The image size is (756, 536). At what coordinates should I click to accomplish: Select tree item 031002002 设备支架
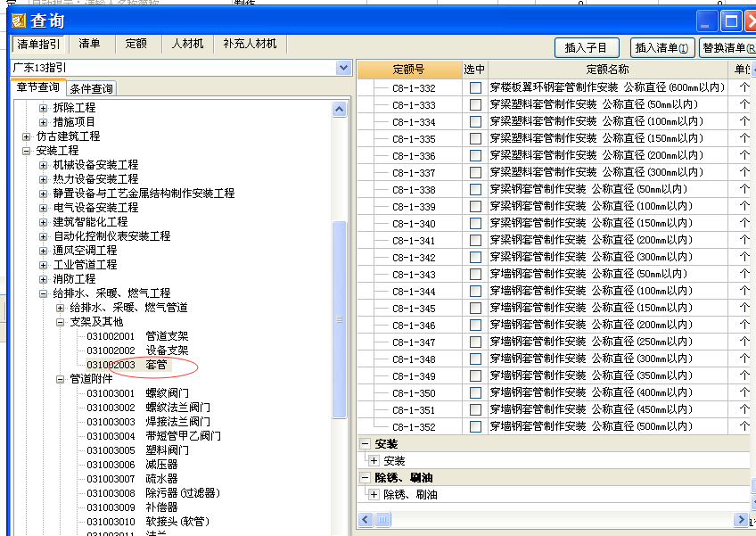click(x=137, y=350)
